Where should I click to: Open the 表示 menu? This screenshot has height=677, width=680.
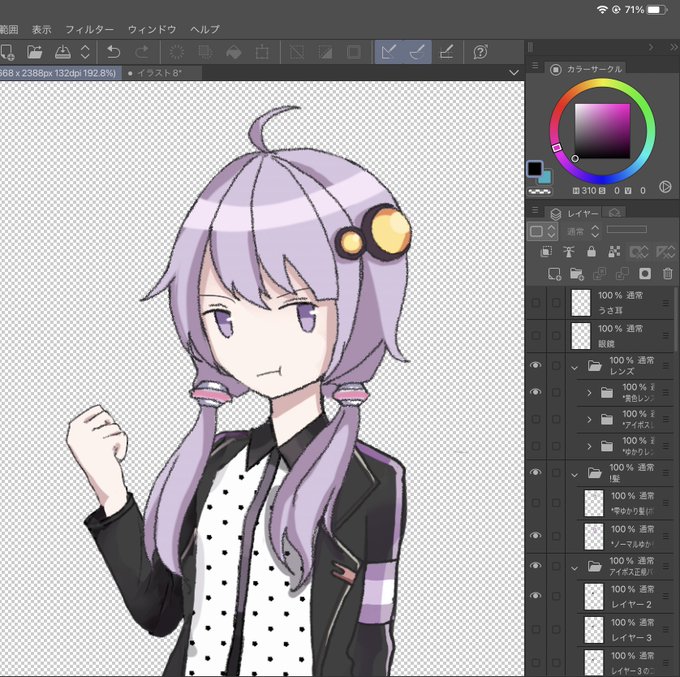tap(42, 29)
